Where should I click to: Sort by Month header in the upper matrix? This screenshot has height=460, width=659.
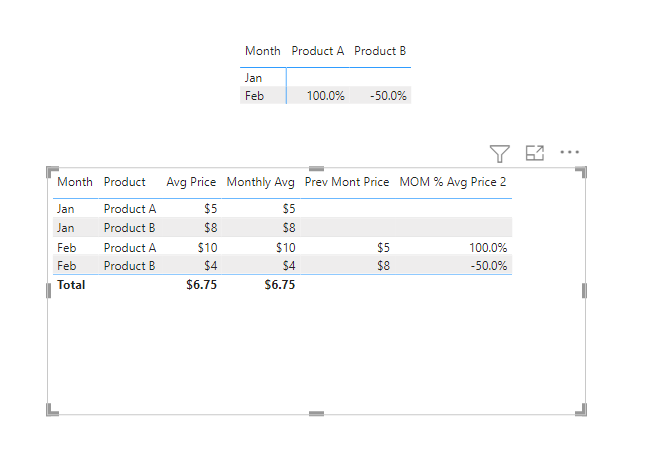coord(263,51)
